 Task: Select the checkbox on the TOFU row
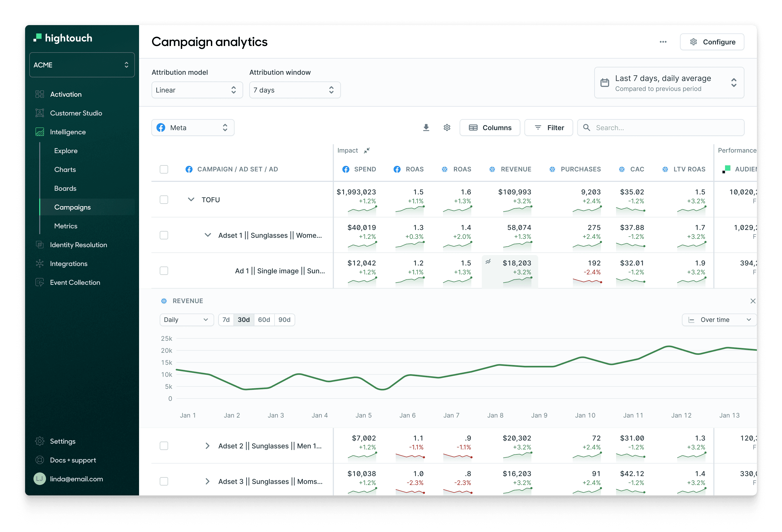(x=164, y=200)
